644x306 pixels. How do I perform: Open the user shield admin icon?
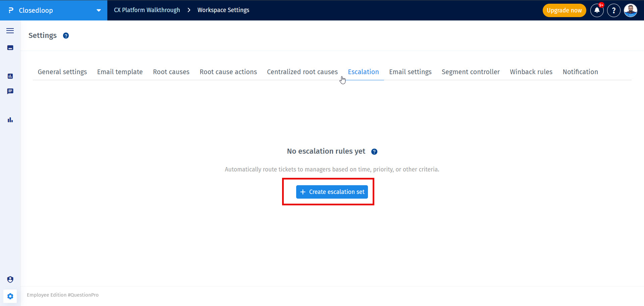click(10, 279)
